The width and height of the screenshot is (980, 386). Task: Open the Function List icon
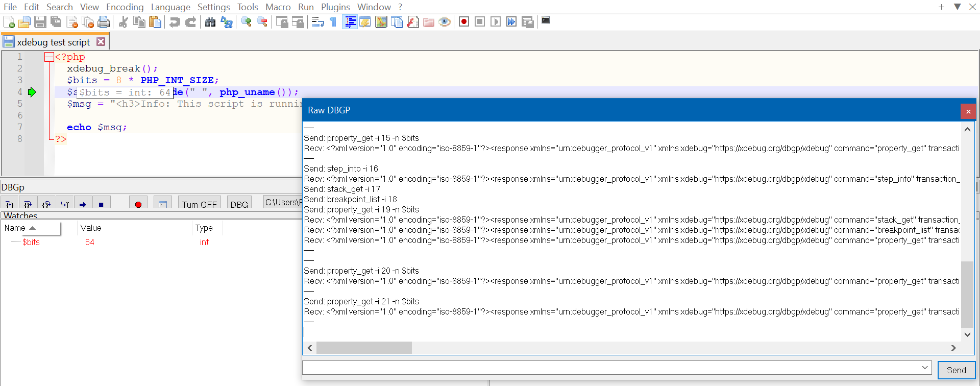click(x=413, y=22)
